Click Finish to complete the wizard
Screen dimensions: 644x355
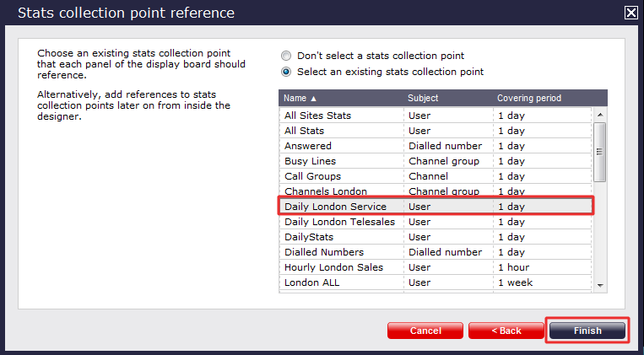tap(587, 331)
